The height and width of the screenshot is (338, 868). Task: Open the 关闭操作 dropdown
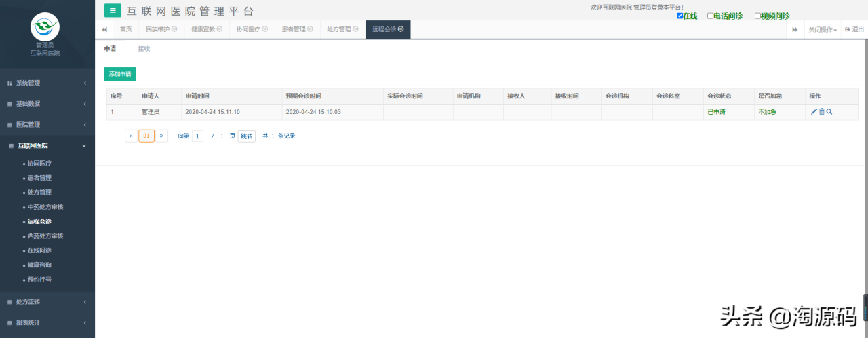(x=823, y=29)
